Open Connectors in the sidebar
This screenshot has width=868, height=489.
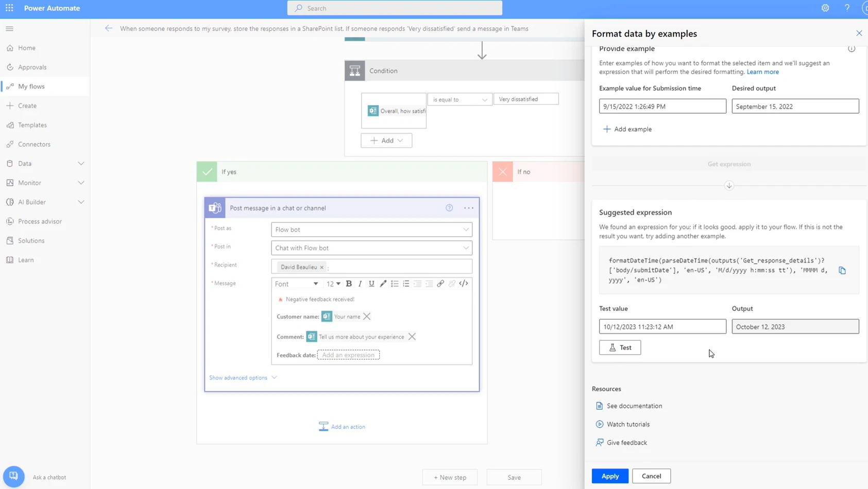pos(45,144)
